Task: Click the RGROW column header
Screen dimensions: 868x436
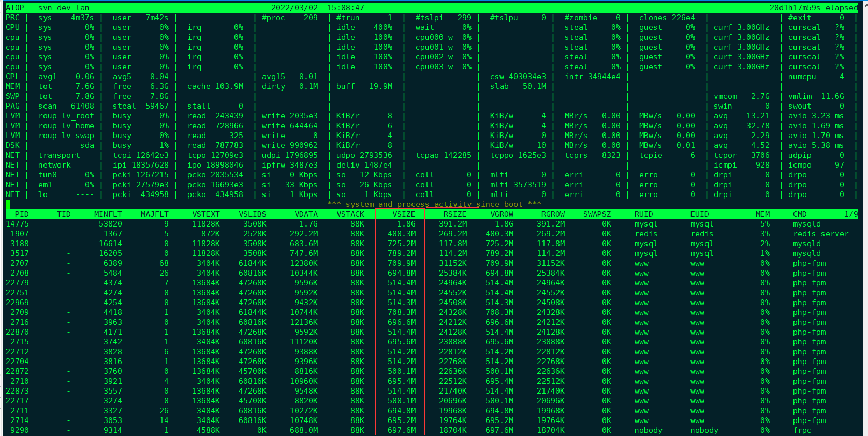Action: 553,214
